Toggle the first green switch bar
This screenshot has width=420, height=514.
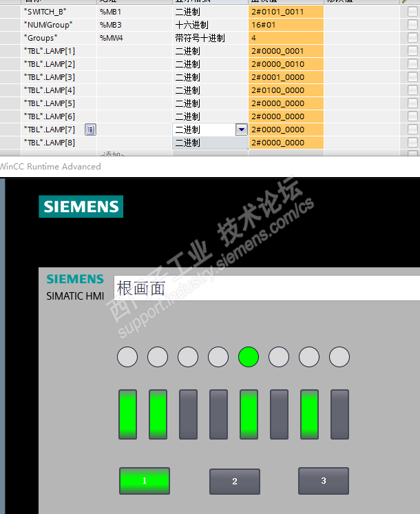coord(128,414)
